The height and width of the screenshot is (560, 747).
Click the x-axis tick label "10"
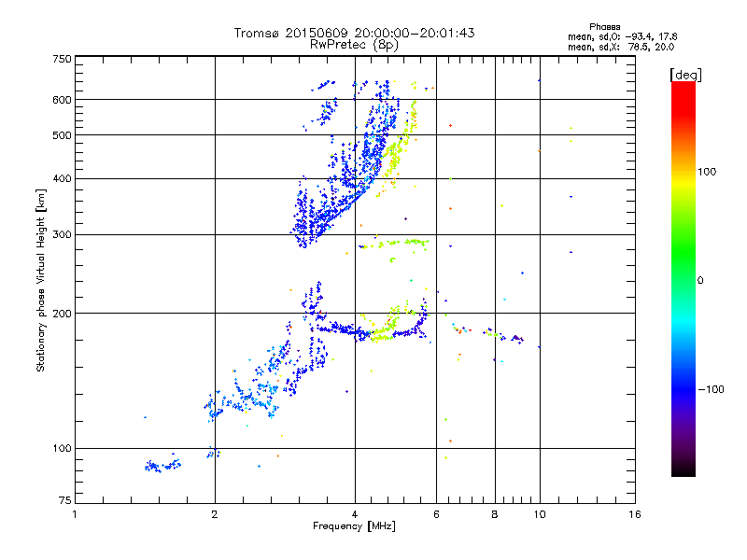coord(540,514)
